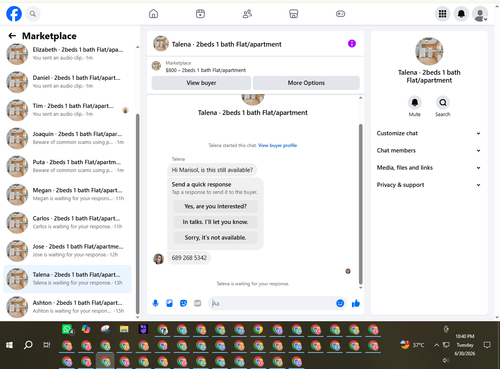Click the back arrow beside Marketplace
500x369 pixels.
12,36
